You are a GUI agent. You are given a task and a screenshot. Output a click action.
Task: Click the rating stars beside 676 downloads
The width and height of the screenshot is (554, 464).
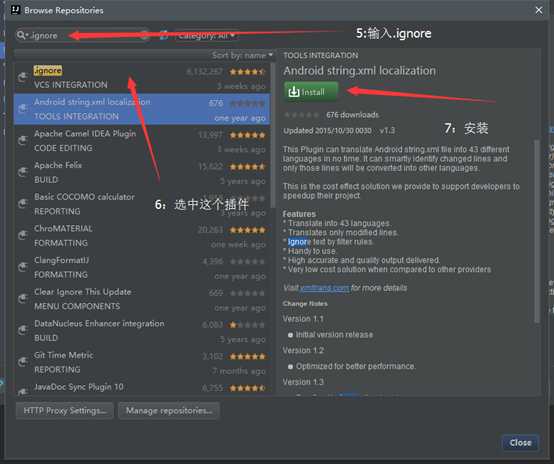tap(301, 115)
